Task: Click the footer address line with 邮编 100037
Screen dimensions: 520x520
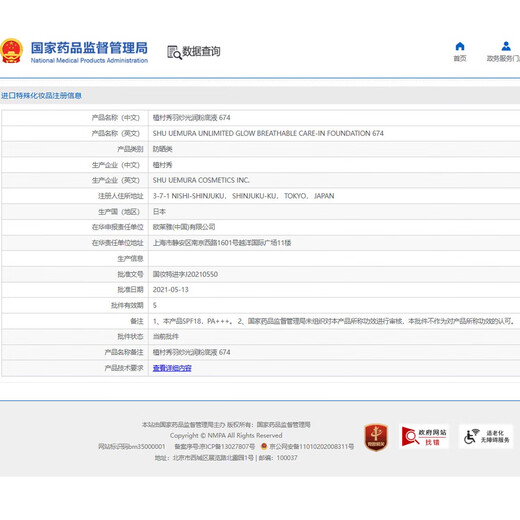Action: pos(226,458)
